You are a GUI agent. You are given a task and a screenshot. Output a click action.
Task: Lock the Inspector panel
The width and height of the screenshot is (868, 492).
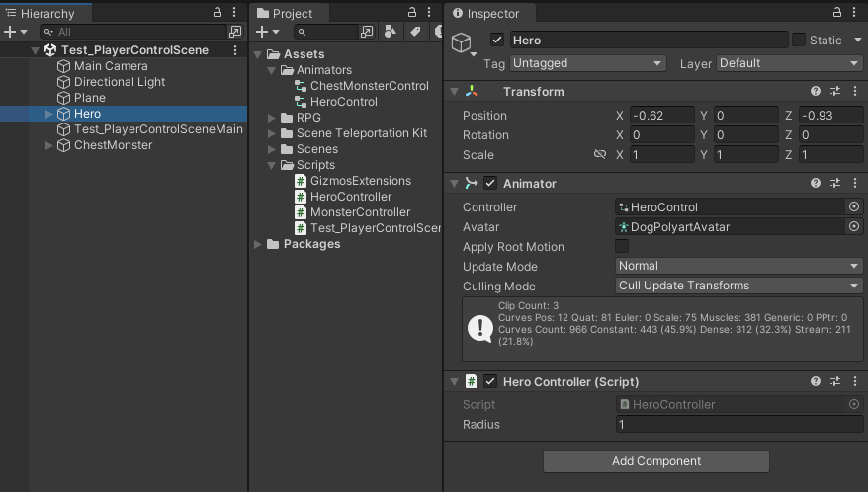tap(837, 12)
